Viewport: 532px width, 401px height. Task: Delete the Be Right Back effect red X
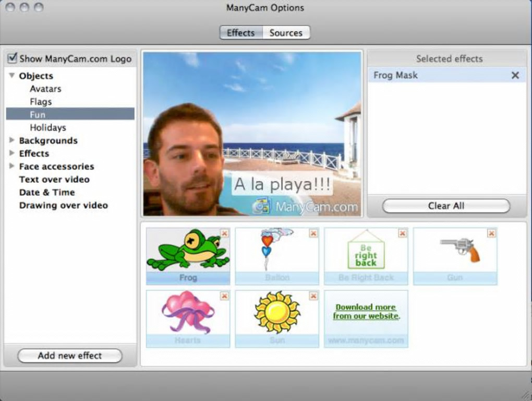point(402,233)
